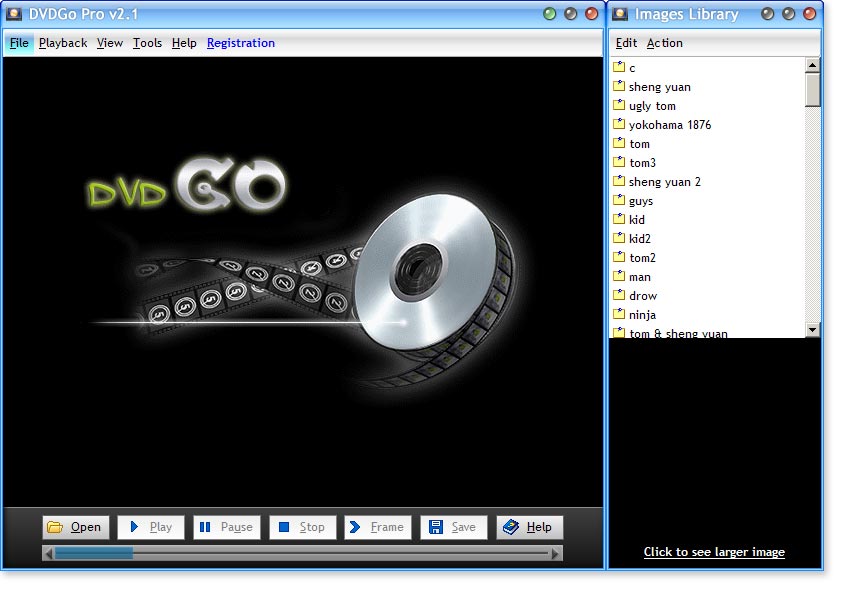Click the DVDGo Pro title bar app icon
Image resolution: width=844 pixels, height=591 pixels.
coord(13,14)
